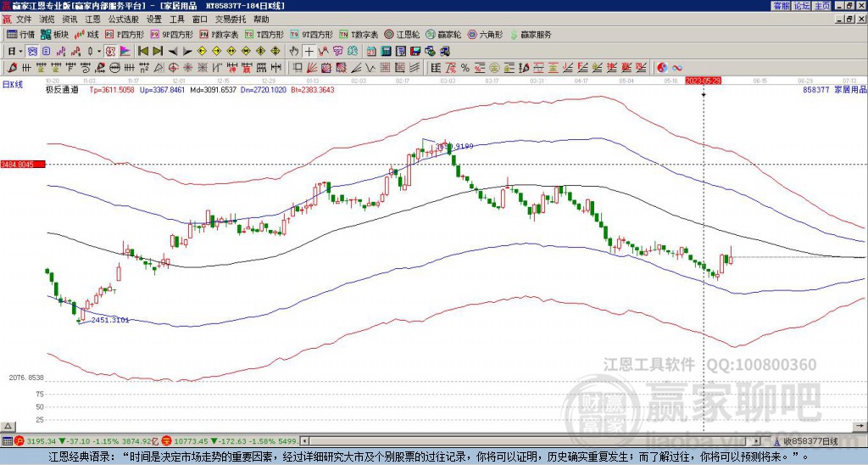Click the 2023-05-29 date marker
This screenshot has width=868, height=465.
[x=703, y=81]
